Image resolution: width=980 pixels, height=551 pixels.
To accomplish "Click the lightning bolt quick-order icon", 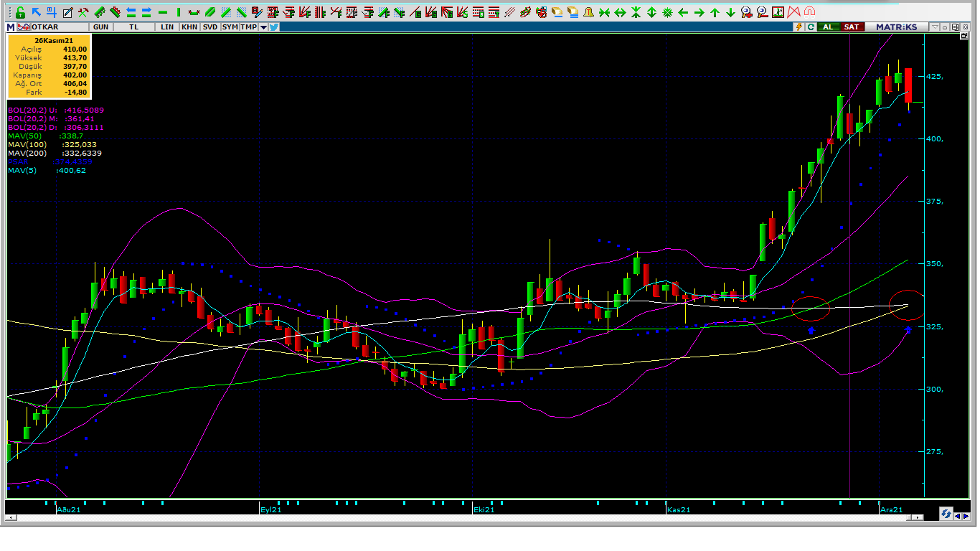I will (x=798, y=27).
